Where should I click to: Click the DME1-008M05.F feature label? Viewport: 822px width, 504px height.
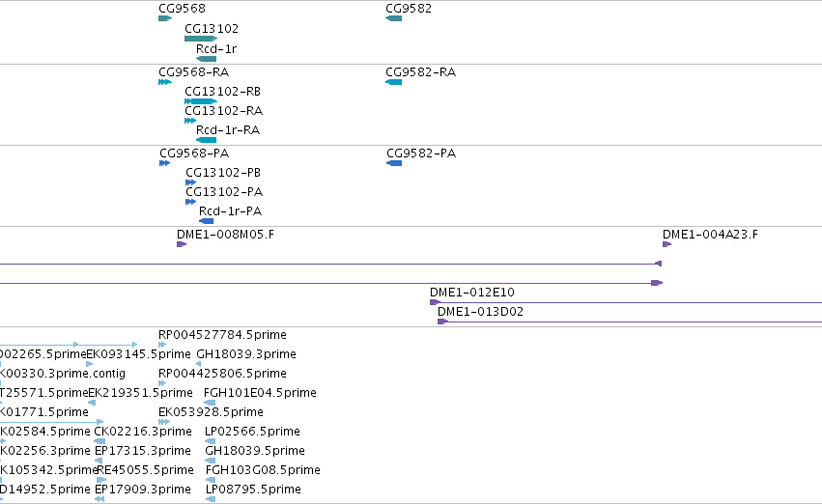[x=225, y=235]
